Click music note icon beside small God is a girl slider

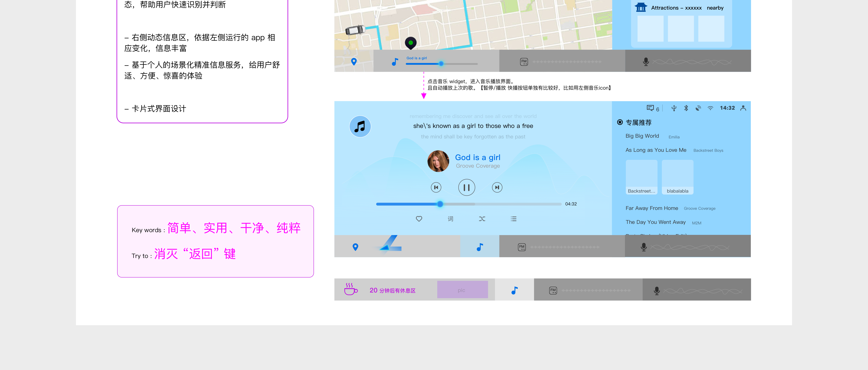pos(395,62)
